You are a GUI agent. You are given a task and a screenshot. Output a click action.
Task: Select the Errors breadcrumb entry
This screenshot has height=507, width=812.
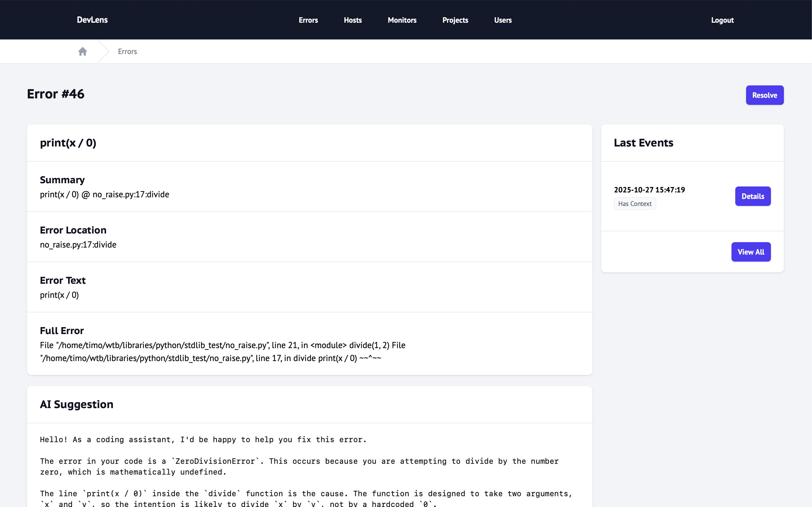coord(127,51)
